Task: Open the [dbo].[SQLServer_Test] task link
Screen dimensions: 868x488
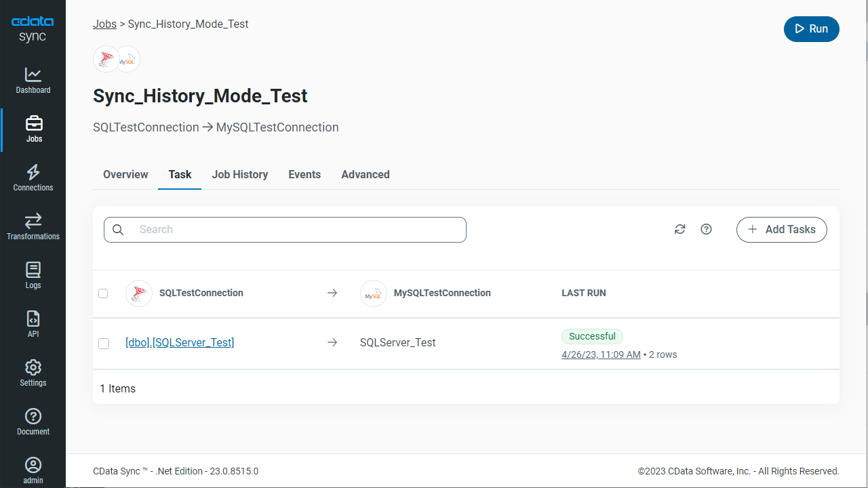Action: pyautogui.click(x=180, y=342)
